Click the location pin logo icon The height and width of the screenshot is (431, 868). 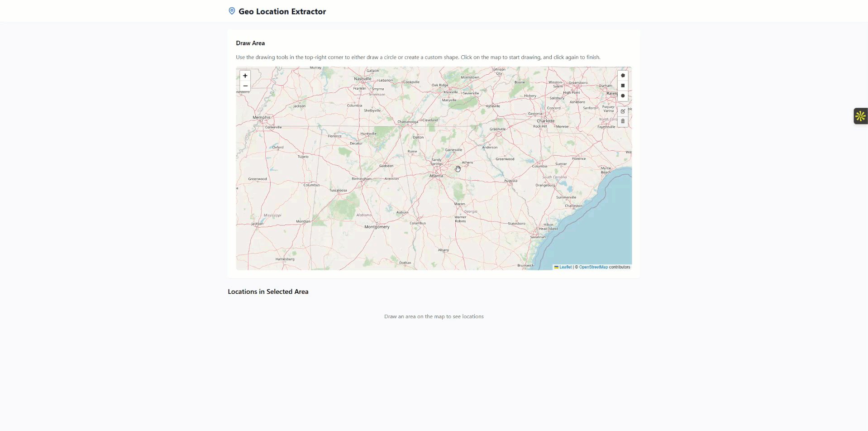tap(232, 11)
